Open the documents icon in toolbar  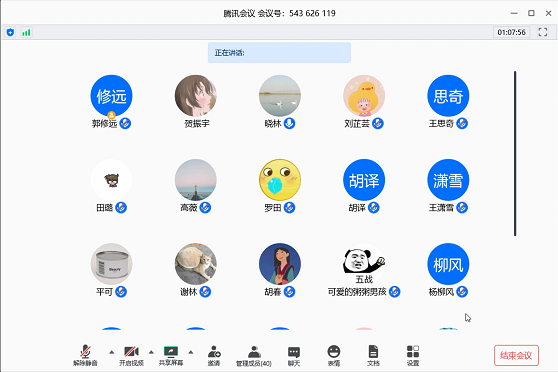point(373,355)
